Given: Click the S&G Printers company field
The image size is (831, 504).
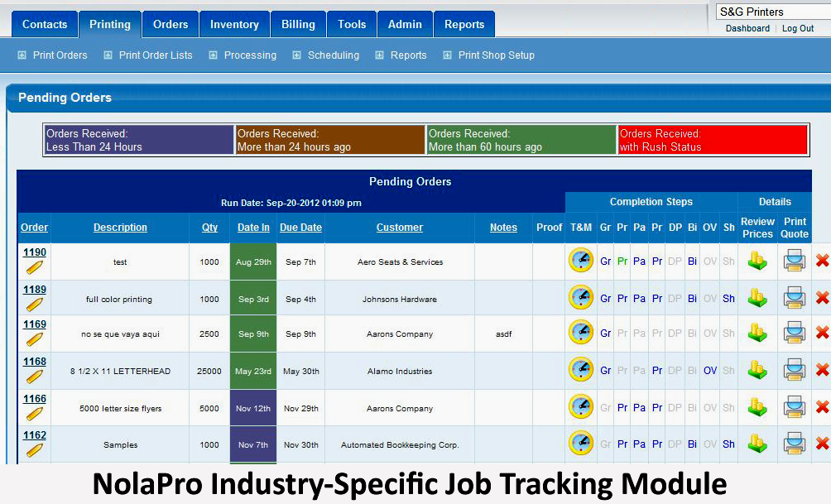Looking at the screenshot, I should point(772,12).
